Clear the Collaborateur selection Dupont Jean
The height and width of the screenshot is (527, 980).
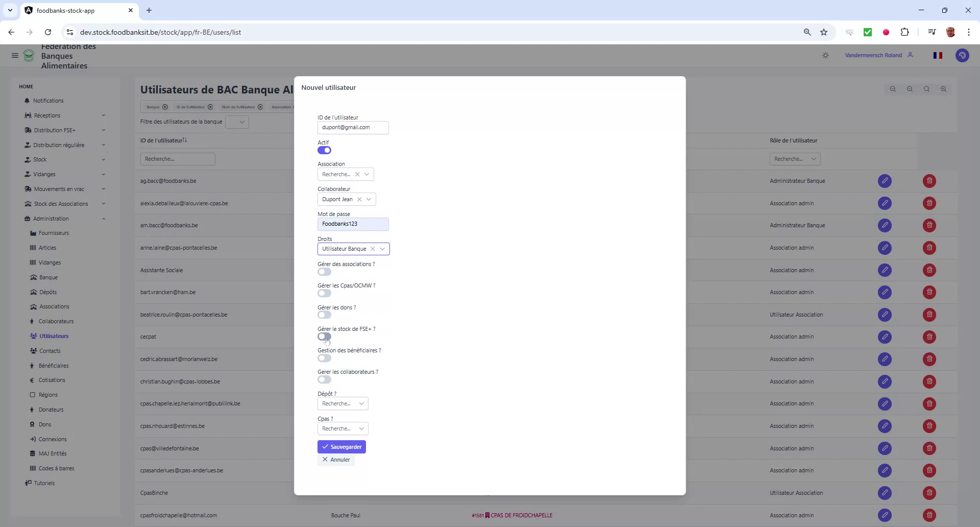360,199
